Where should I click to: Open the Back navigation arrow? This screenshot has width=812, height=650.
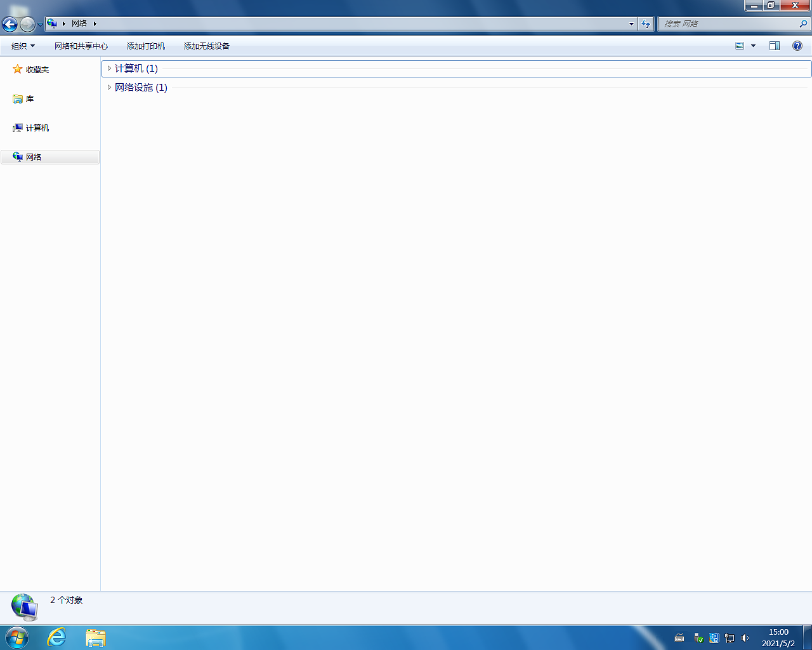click(x=10, y=24)
